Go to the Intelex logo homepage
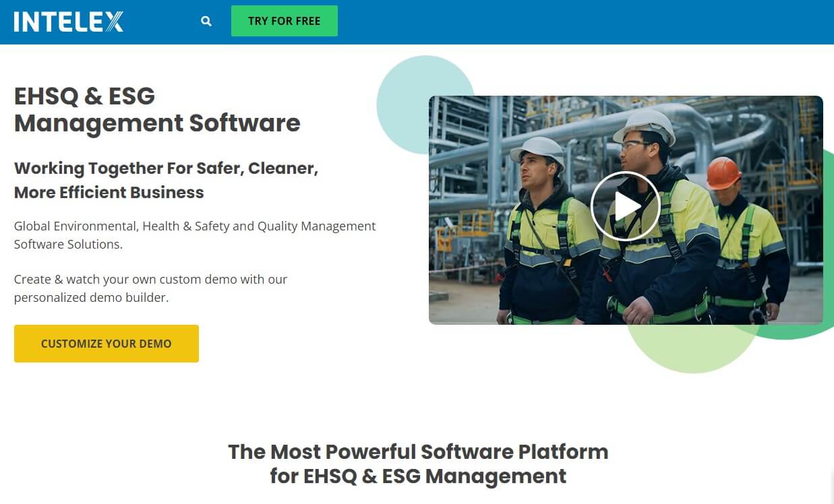The width and height of the screenshot is (834, 504). pyautogui.click(x=69, y=22)
